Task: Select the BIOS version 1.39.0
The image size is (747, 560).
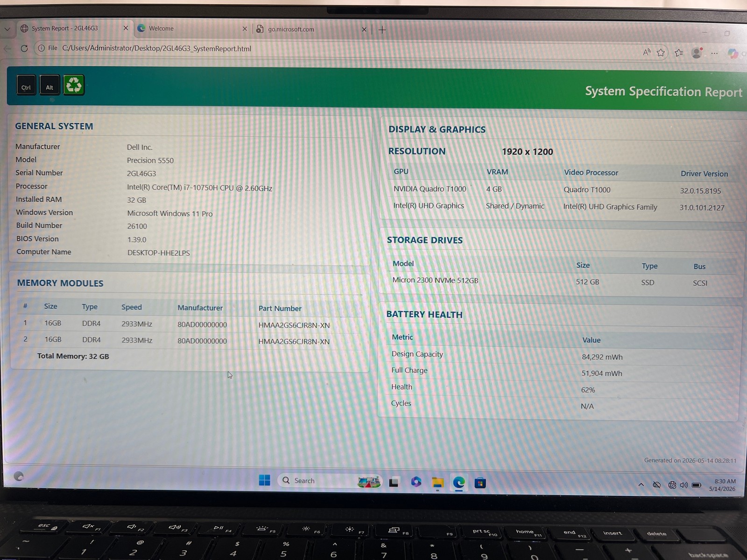Action: (x=137, y=239)
